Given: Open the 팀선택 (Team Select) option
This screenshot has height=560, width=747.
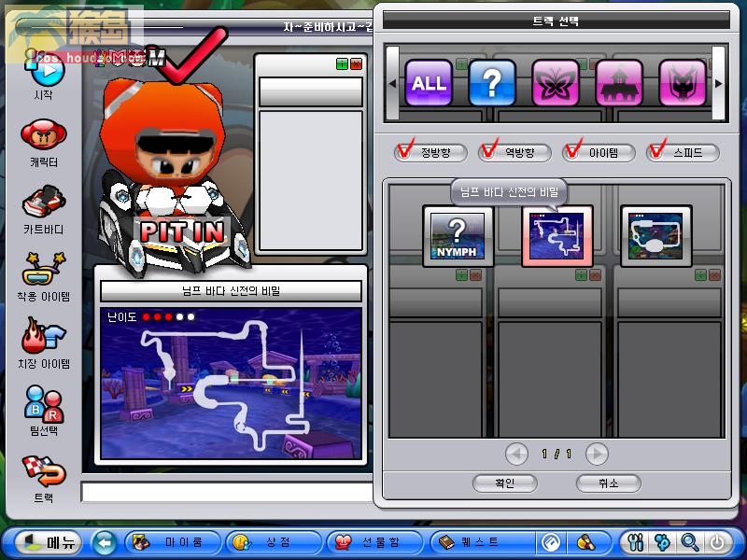Looking at the screenshot, I should [x=44, y=404].
